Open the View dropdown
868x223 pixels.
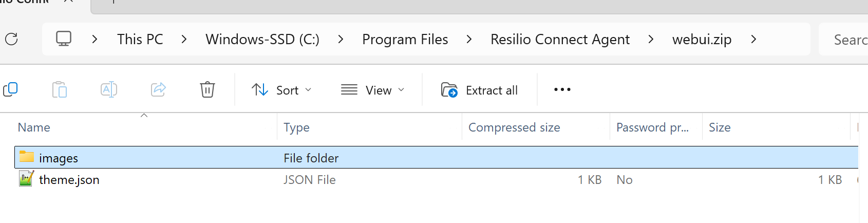[373, 90]
